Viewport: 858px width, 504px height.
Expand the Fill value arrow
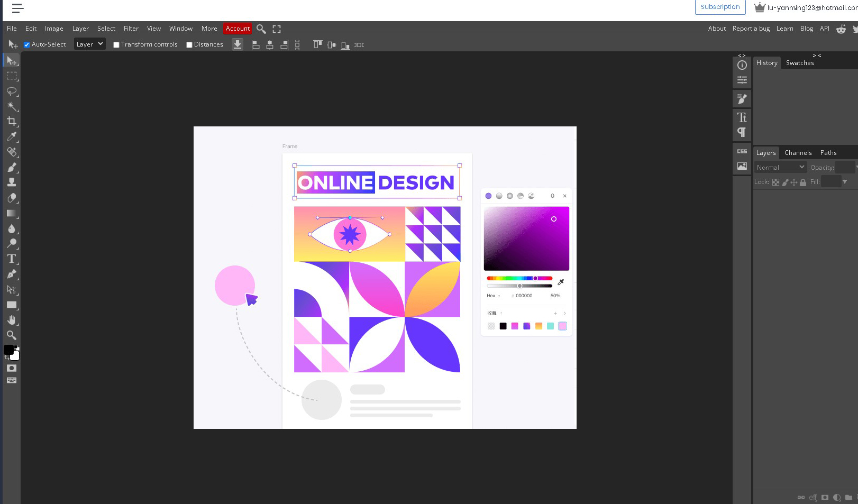point(845,182)
